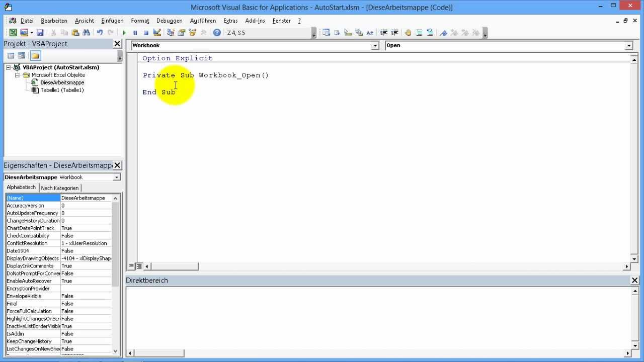Click the Comment Block icon
Screen dimensions: 644x362
419,33
